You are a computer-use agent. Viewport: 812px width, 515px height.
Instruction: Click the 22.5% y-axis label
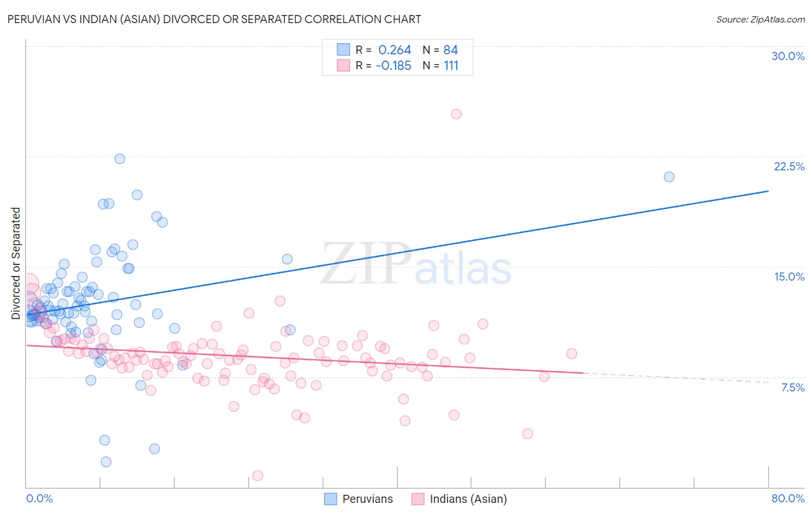point(789,166)
